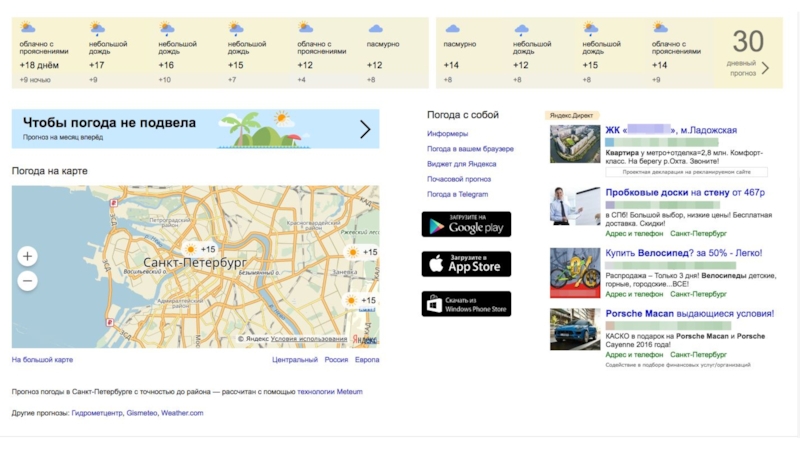
Task: Switch map view to Европа
Action: click(x=367, y=360)
